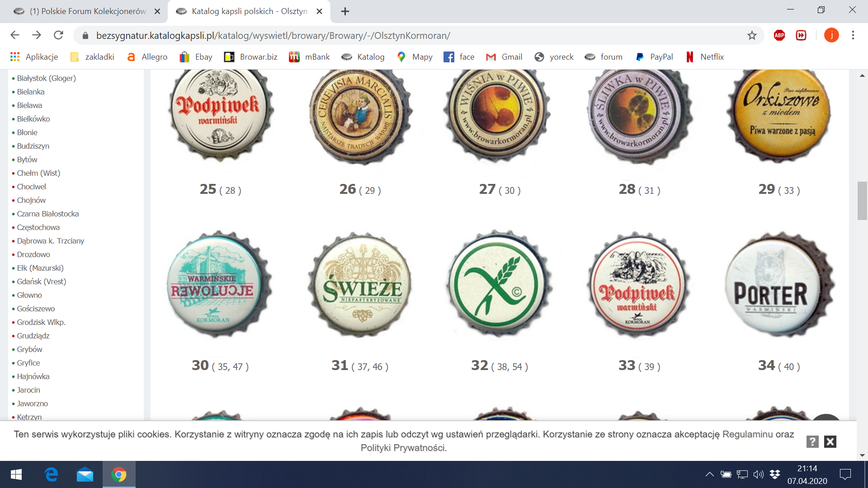This screenshot has width=868, height=488.
Task: Open a new browser tab
Action: (345, 11)
